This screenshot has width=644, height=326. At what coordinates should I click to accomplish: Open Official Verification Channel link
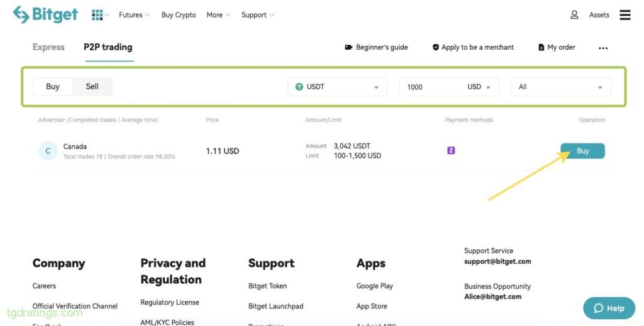75,306
